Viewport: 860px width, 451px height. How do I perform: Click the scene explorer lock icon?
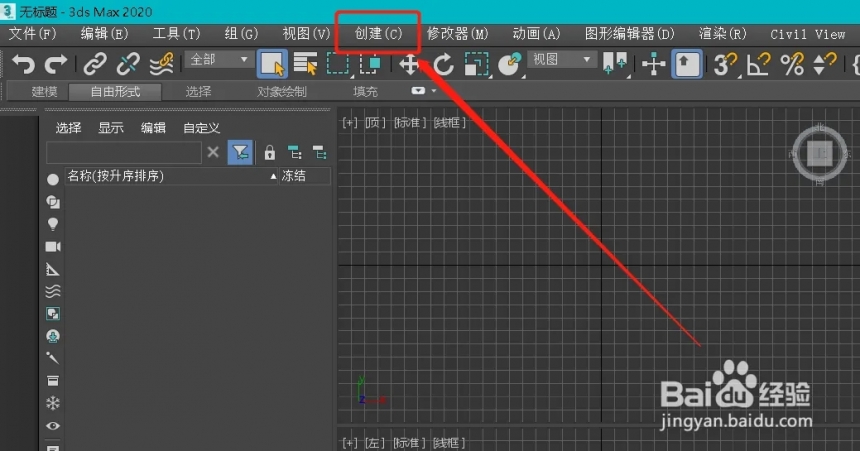(269, 153)
